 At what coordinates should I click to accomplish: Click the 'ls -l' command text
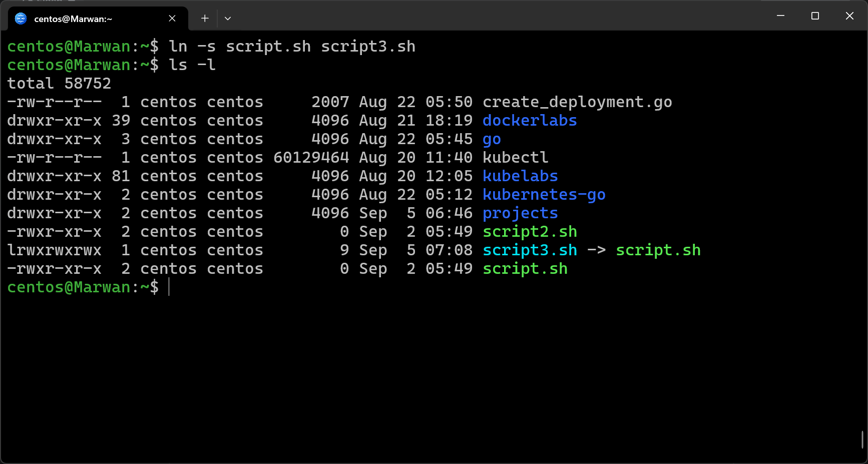coord(192,65)
